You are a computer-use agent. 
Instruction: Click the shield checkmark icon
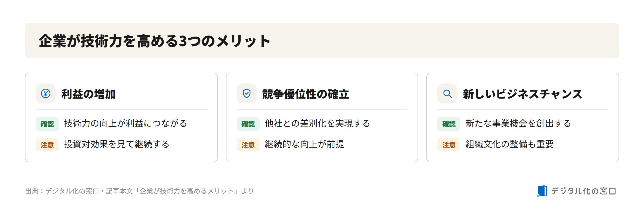tap(246, 93)
